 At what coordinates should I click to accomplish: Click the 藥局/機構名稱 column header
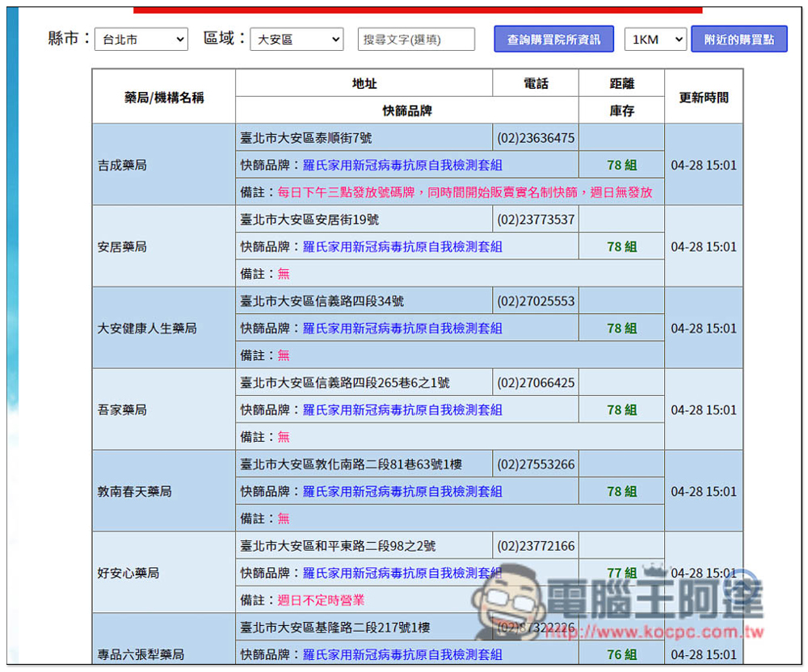click(x=163, y=97)
